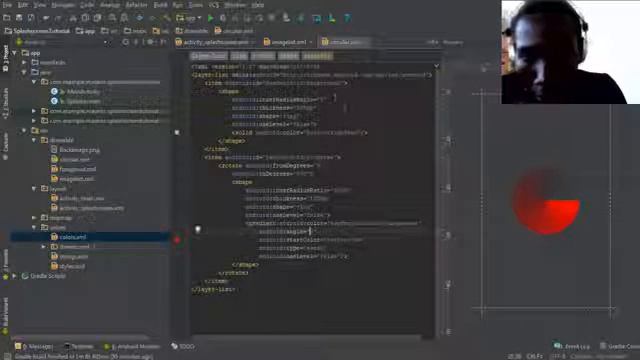Screen dimensions: 640x360
Task: Open the Refactor menu
Action: pyautogui.click(x=136, y=5)
